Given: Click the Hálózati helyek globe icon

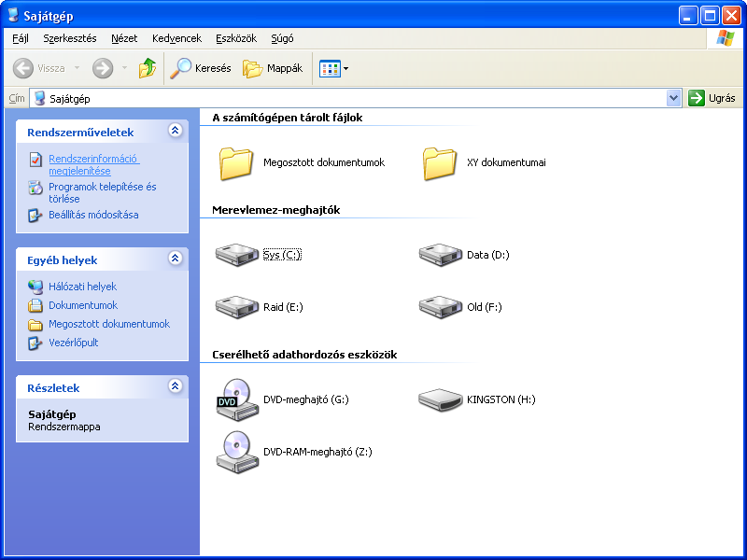Looking at the screenshot, I should [x=35, y=287].
